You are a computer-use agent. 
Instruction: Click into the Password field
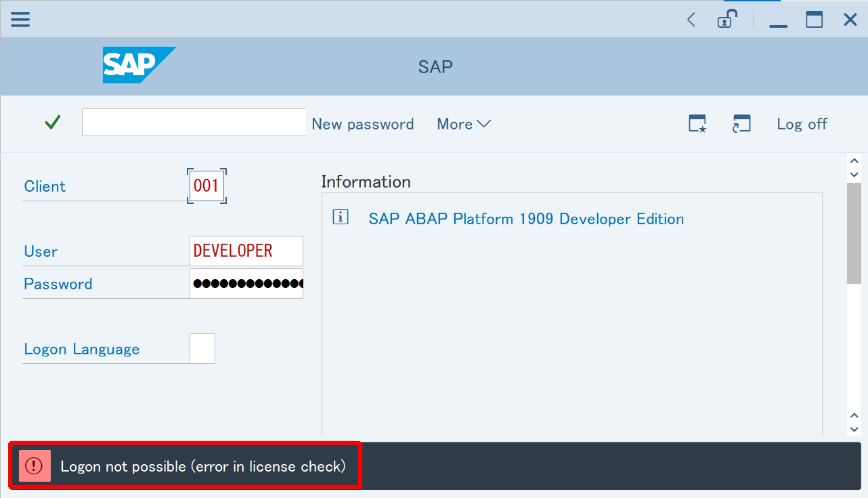(246, 283)
